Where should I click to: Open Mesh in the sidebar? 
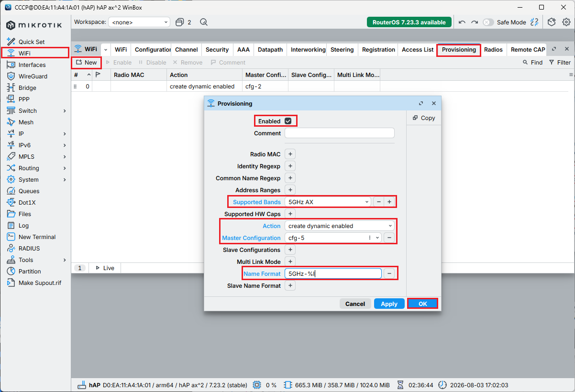(26, 122)
